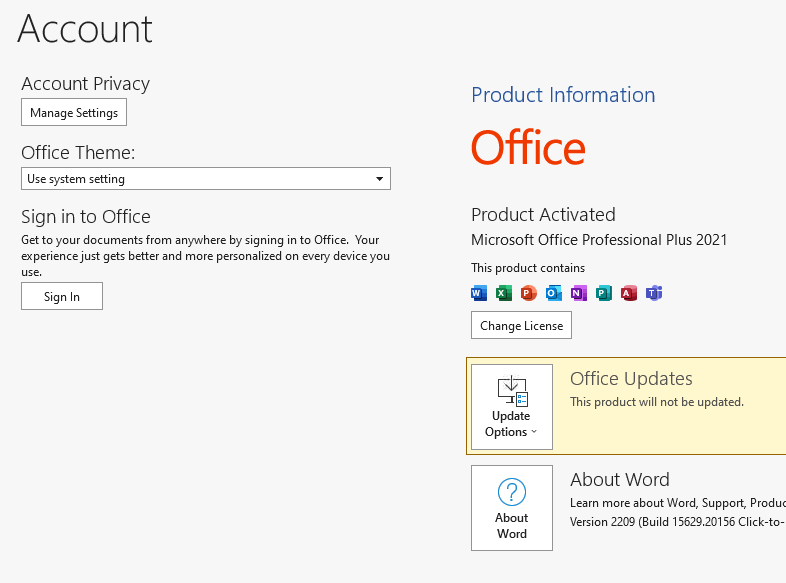Click the question mark About Word icon

coord(512,492)
